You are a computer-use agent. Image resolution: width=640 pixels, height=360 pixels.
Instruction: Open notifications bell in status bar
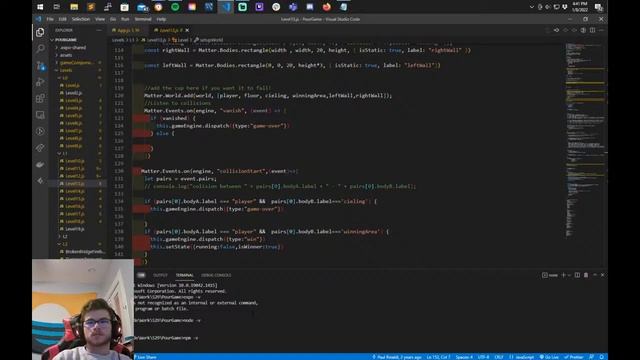(x=602, y=357)
